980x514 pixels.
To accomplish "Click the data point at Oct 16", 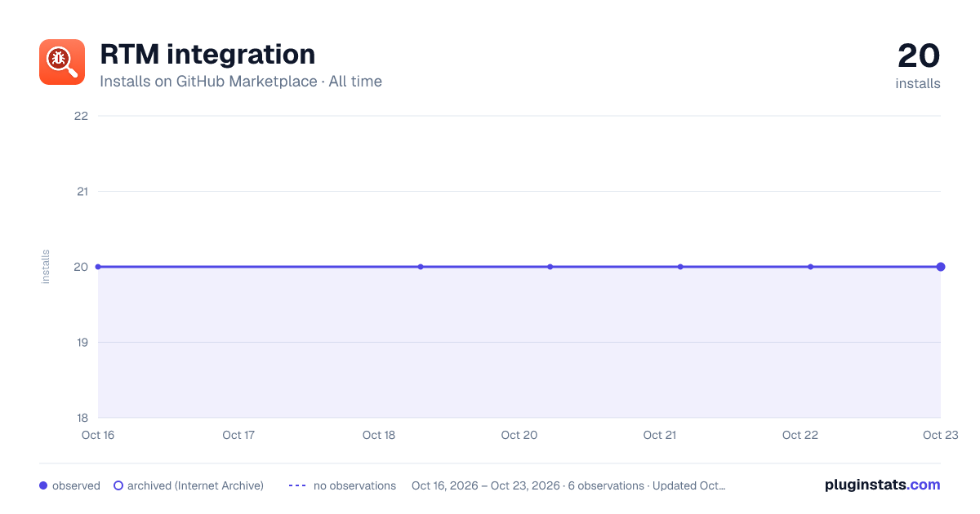I will 98,267.
